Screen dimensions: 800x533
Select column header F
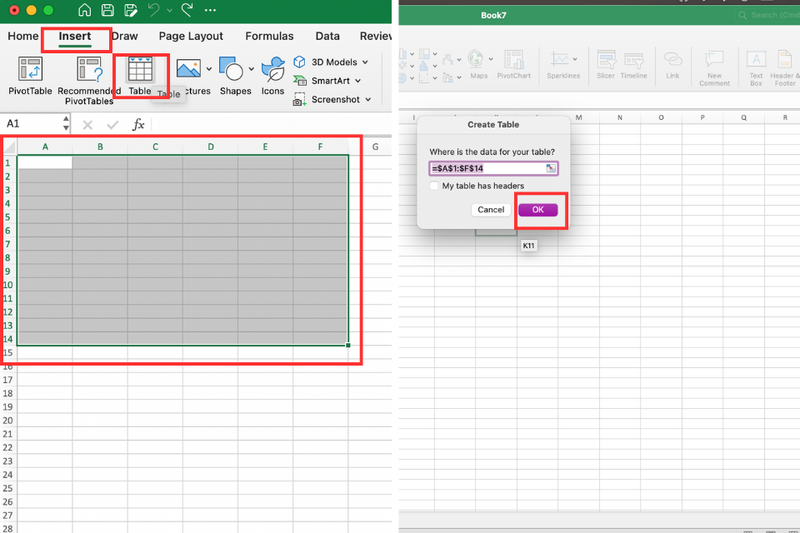[x=320, y=147]
